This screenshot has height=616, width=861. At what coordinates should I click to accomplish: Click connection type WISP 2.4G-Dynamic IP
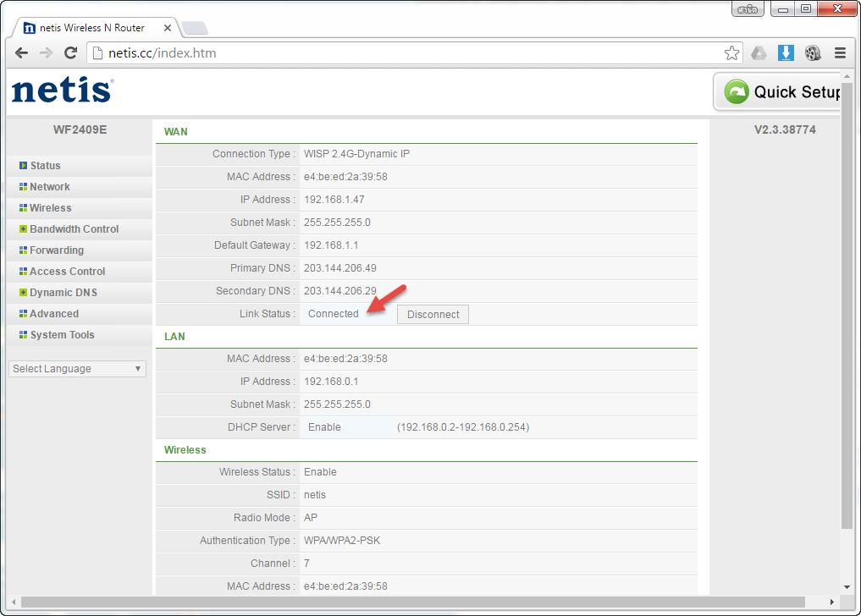356,154
